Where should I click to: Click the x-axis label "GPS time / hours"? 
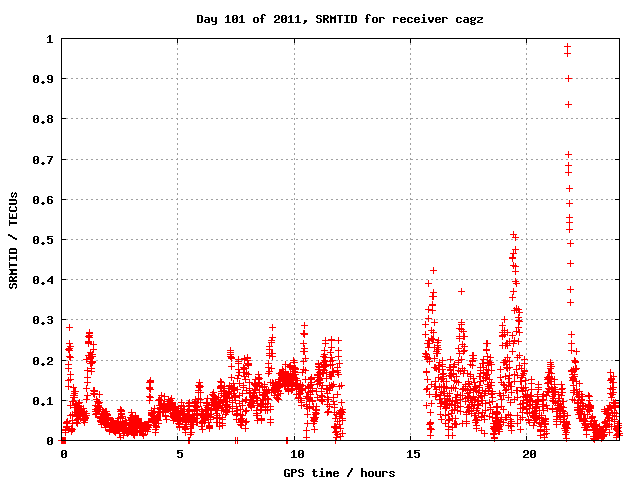point(340,471)
